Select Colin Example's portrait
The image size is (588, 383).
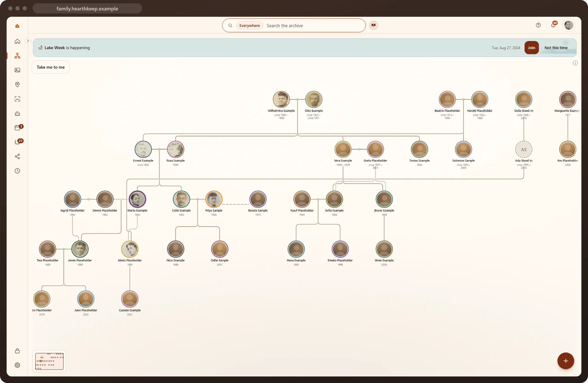[x=181, y=199]
